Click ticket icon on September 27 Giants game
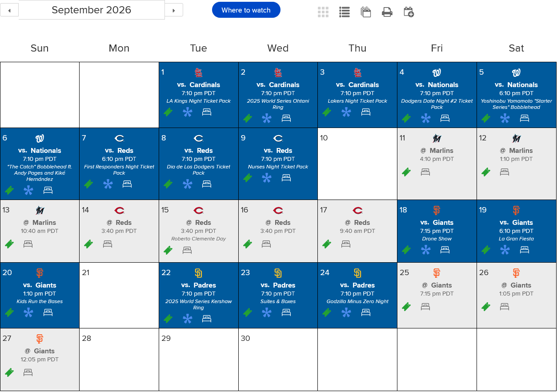This screenshot has width=557, height=392. pyautogui.click(x=9, y=372)
